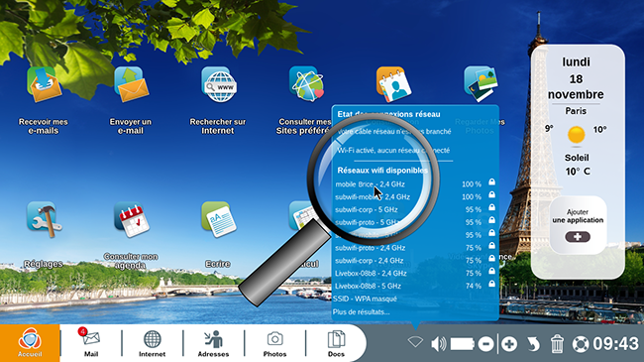Open Photos in the bottom bar

pos(274,343)
